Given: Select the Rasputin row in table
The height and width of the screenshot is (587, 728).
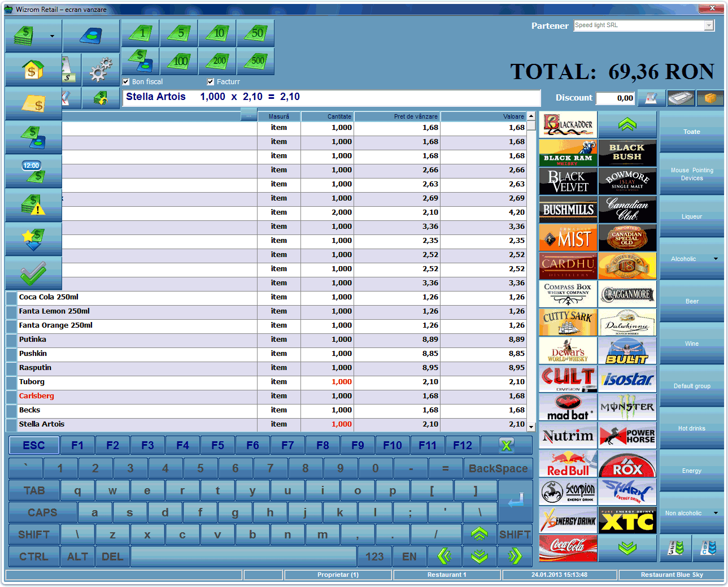Looking at the screenshot, I should pyautogui.click(x=266, y=368).
